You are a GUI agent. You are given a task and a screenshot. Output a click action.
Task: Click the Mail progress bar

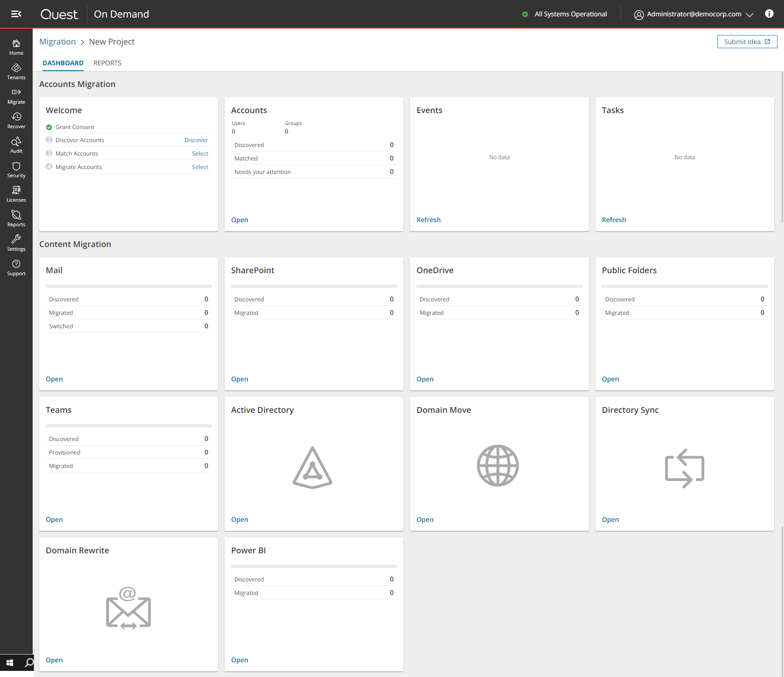point(129,286)
